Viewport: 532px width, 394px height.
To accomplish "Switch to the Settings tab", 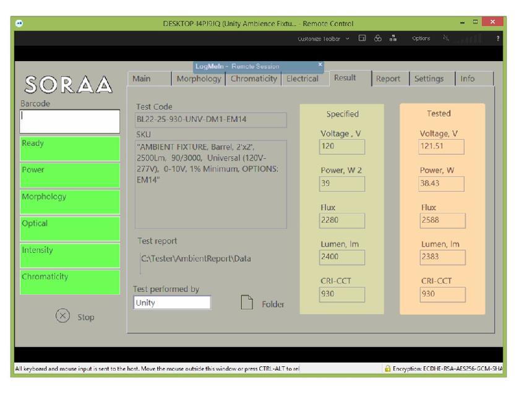I will [x=432, y=79].
